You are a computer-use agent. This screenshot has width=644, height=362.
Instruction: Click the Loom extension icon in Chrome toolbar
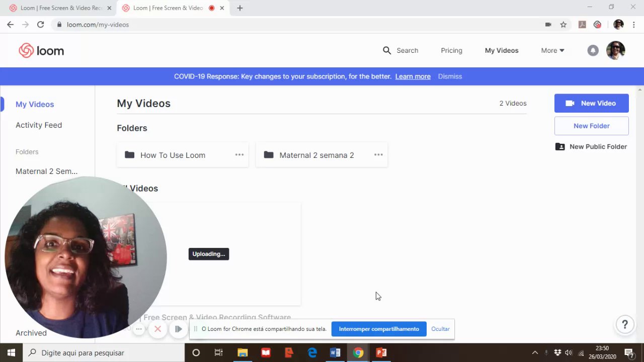pyautogui.click(x=597, y=24)
